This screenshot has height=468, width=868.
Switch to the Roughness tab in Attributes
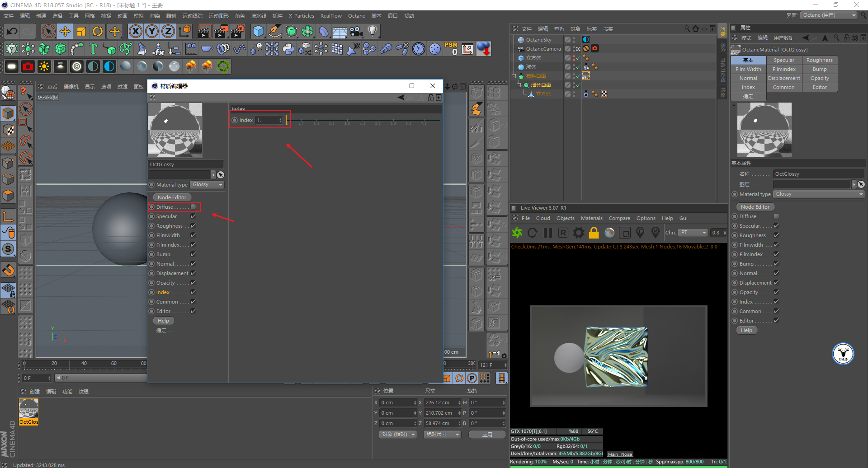[819, 60]
